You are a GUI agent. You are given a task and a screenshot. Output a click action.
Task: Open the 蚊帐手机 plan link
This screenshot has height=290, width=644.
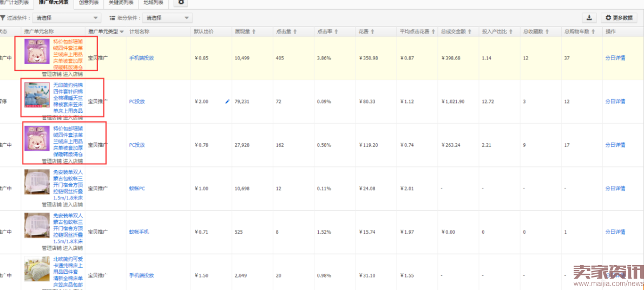pyautogui.click(x=139, y=232)
